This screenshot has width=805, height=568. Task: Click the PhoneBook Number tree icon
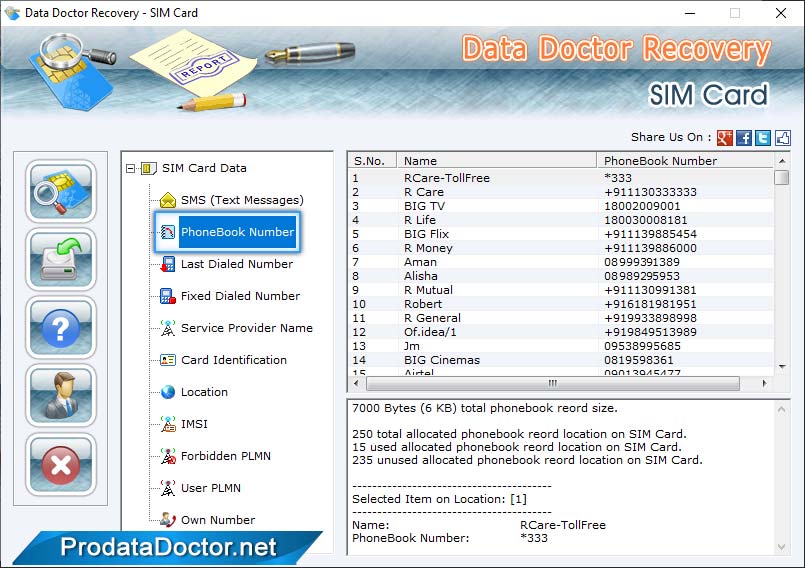[168, 232]
